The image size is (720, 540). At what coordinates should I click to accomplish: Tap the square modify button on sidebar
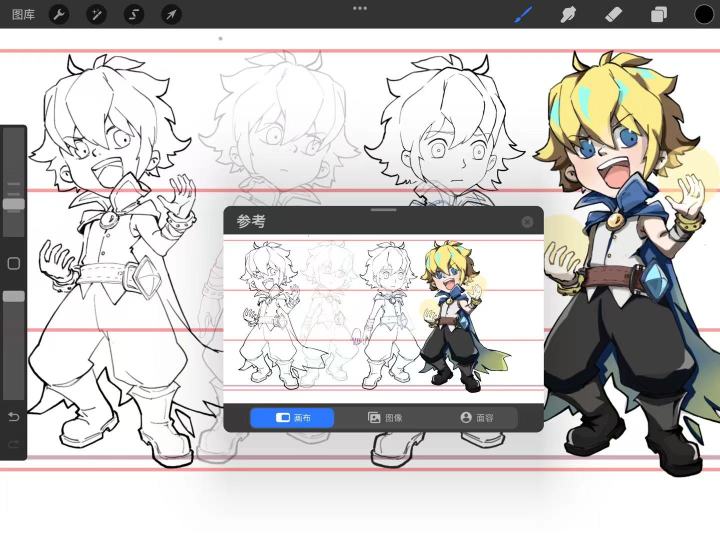[x=14, y=264]
